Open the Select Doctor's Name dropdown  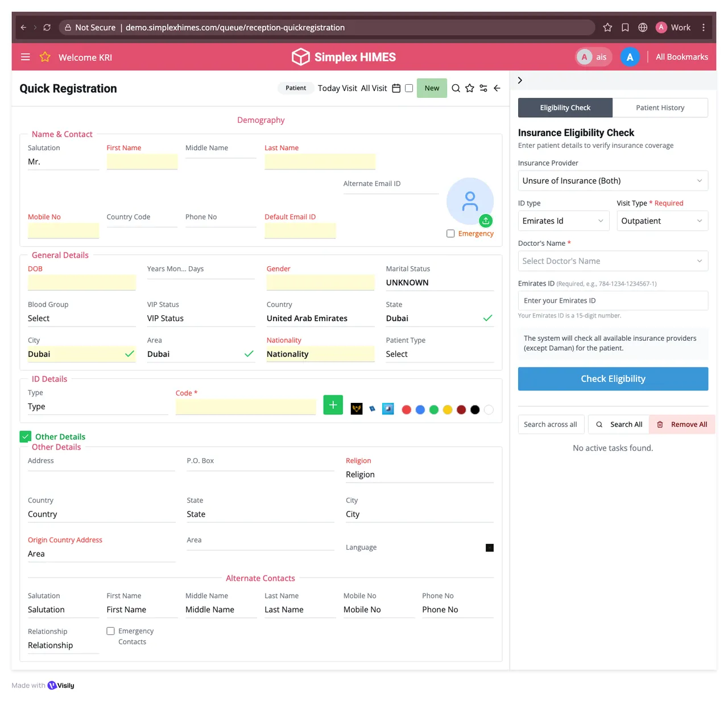pyautogui.click(x=613, y=261)
